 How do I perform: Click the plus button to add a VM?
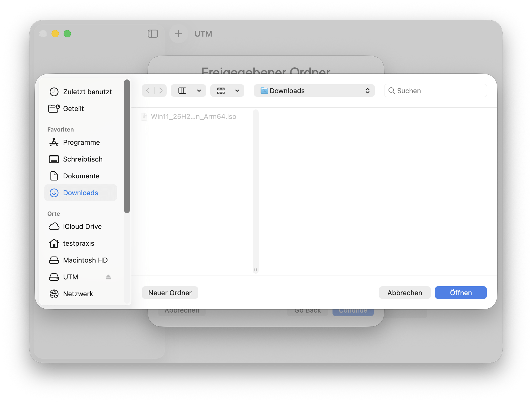point(178,34)
